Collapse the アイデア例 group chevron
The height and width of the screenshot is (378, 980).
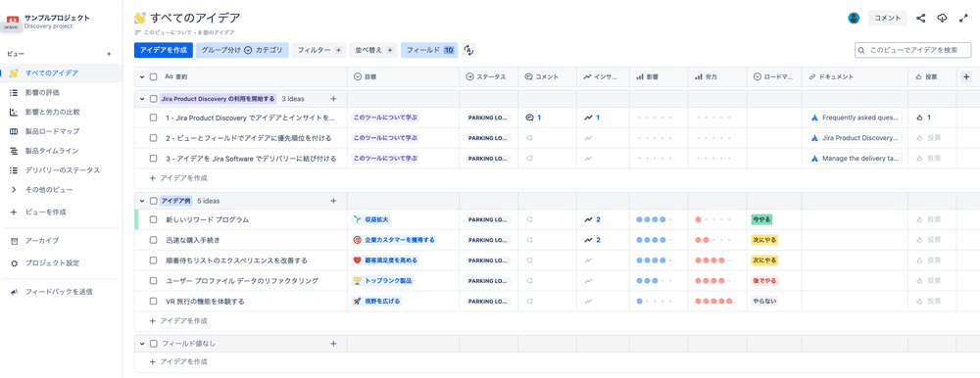pos(142,201)
